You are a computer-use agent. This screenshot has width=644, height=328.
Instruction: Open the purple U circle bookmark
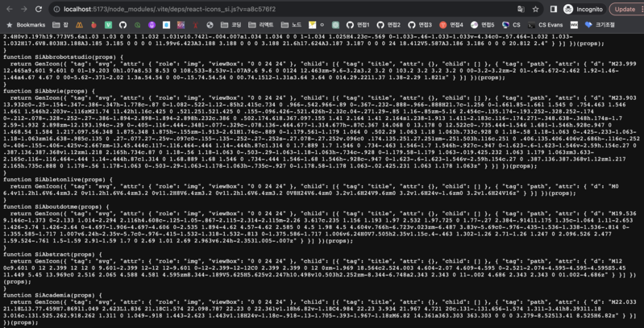pyautogui.click(x=152, y=25)
